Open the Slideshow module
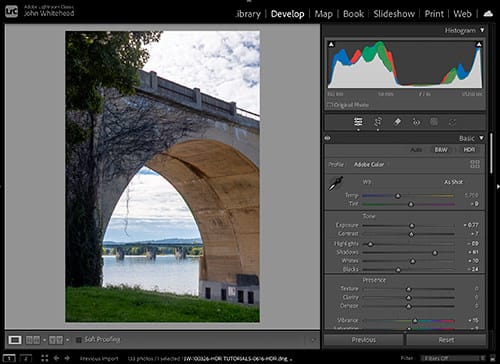This screenshot has height=364, width=500. coord(394,14)
